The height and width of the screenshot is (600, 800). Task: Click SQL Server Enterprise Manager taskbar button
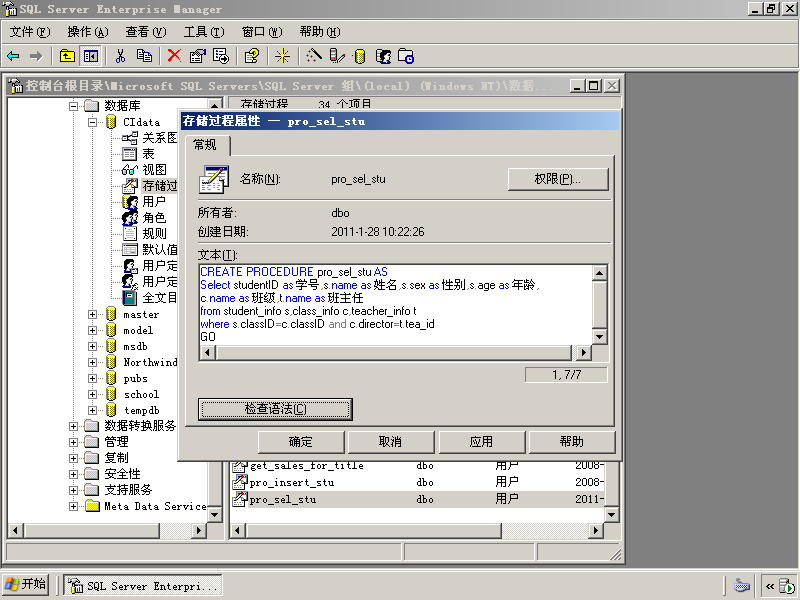coord(143,586)
